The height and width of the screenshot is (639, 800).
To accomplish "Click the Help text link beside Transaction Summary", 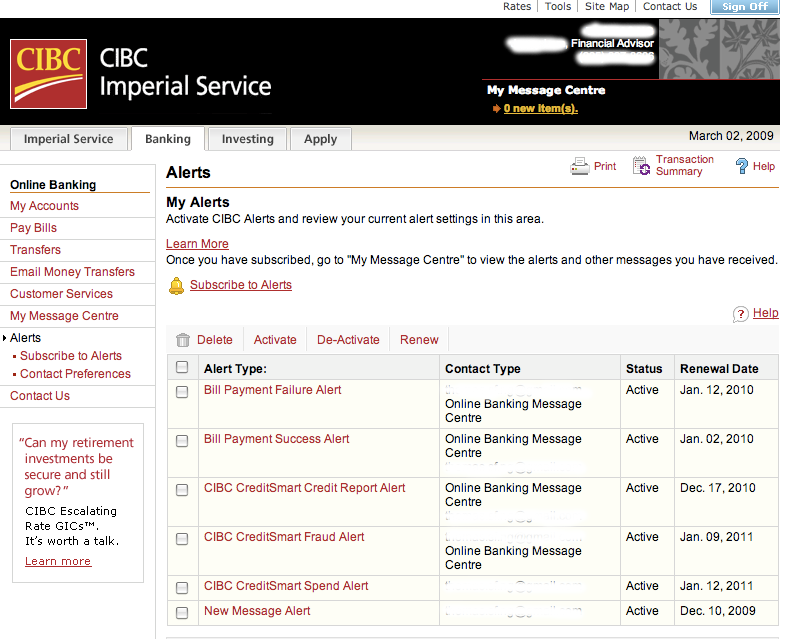I will click(x=763, y=166).
